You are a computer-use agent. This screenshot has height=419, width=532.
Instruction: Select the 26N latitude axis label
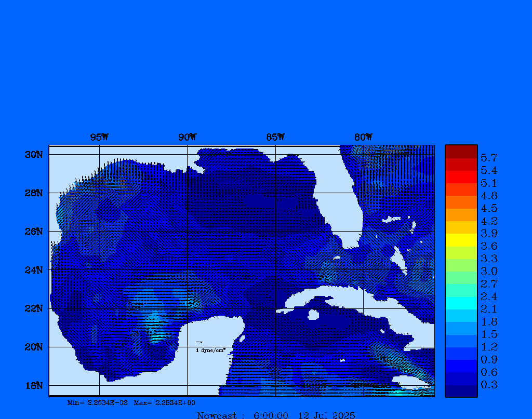point(33,232)
